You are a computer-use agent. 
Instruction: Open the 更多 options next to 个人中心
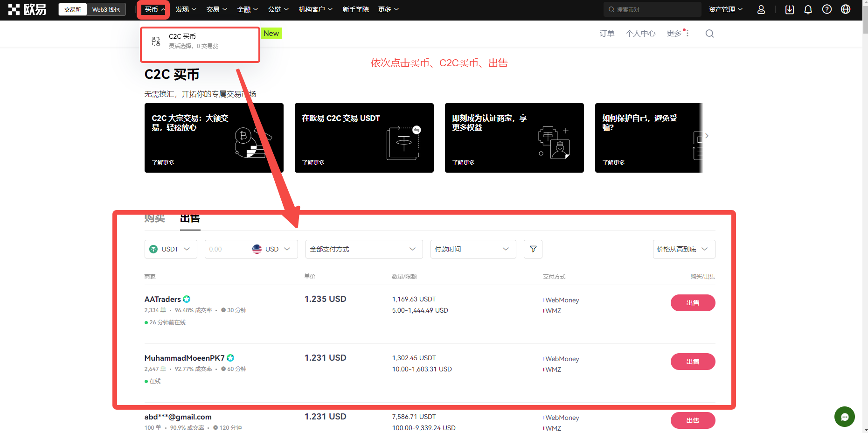[678, 34]
